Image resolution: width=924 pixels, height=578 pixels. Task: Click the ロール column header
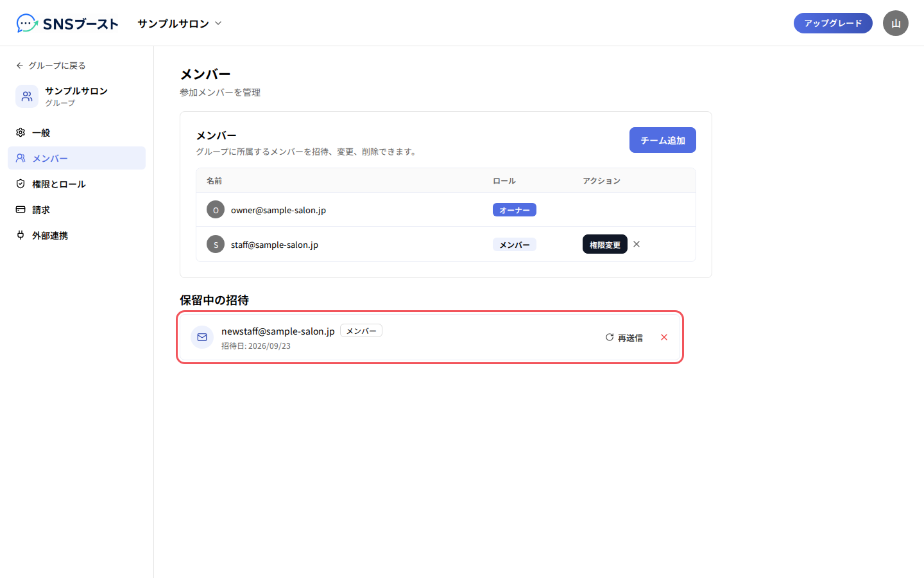click(504, 180)
